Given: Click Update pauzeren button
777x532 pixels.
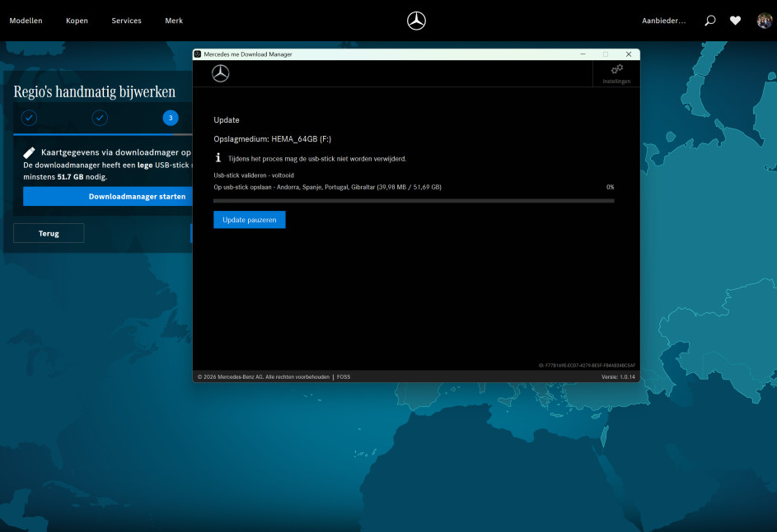Looking at the screenshot, I should [x=250, y=219].
